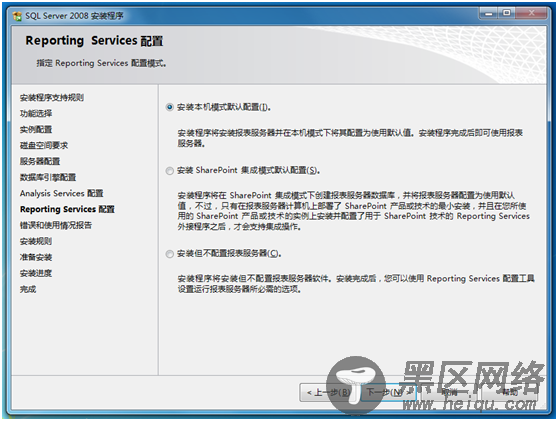Select the 安装程序支持规则 step in sidebar

click(52, 98)
